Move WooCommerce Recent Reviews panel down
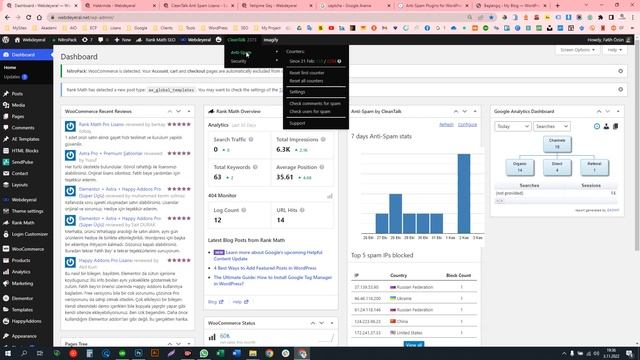This screenshot has height=360, width=640. pos(178,111)
